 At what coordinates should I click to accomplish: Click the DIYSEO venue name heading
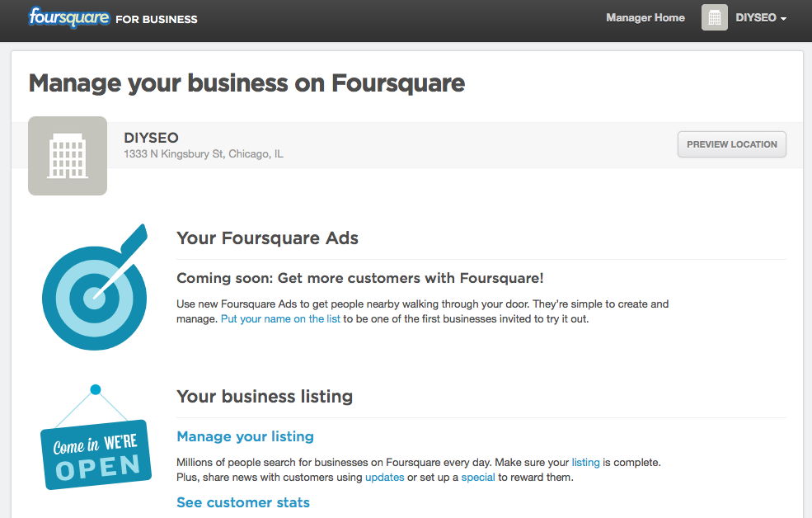[151, 138]
